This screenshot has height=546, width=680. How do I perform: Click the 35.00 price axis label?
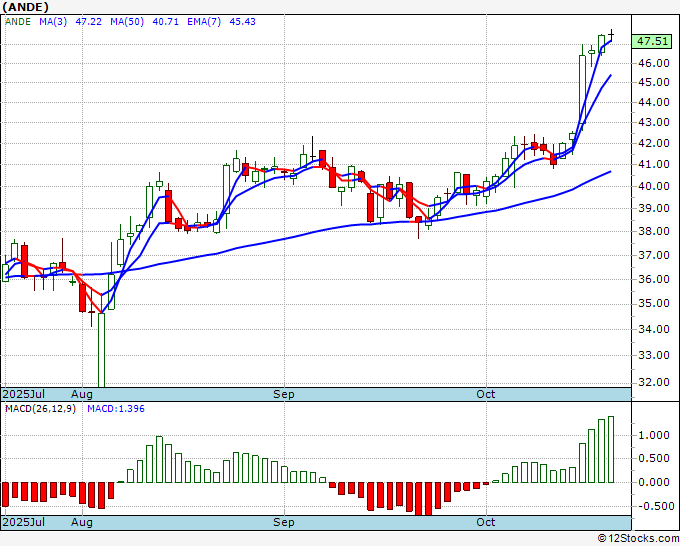654,303
